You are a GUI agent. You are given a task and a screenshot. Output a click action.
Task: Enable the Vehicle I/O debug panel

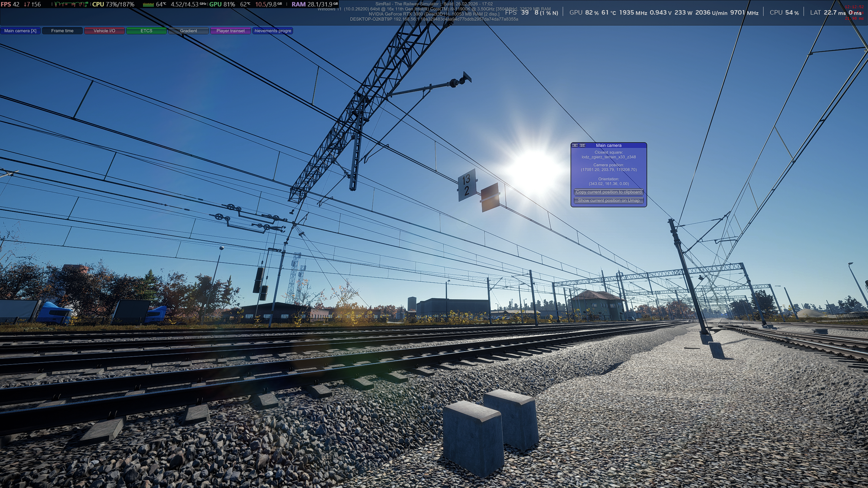[104, 31]
